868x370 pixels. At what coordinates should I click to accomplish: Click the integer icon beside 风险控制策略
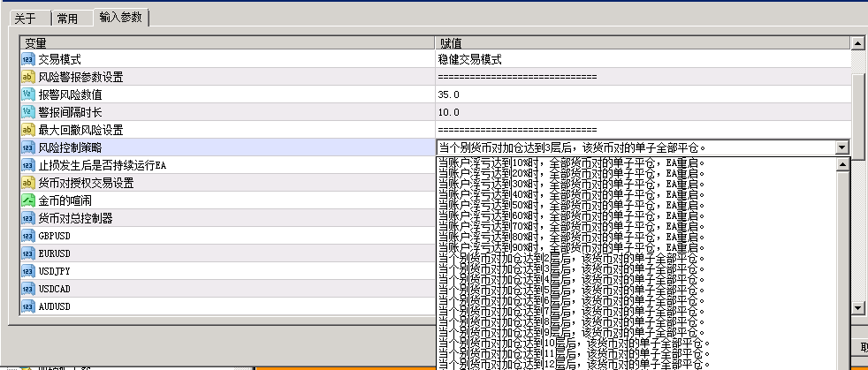coord(28,147)
